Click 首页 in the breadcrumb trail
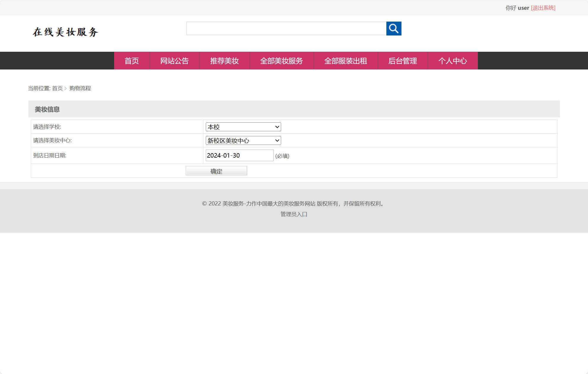Screen dimensions: 588x374 point(58,88)
